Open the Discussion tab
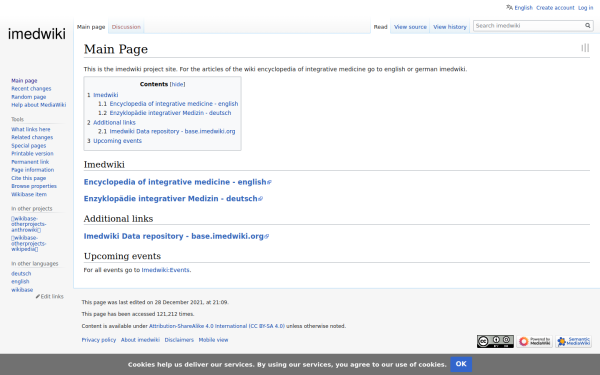Screen dimensions: 600x375 (126, 27)
